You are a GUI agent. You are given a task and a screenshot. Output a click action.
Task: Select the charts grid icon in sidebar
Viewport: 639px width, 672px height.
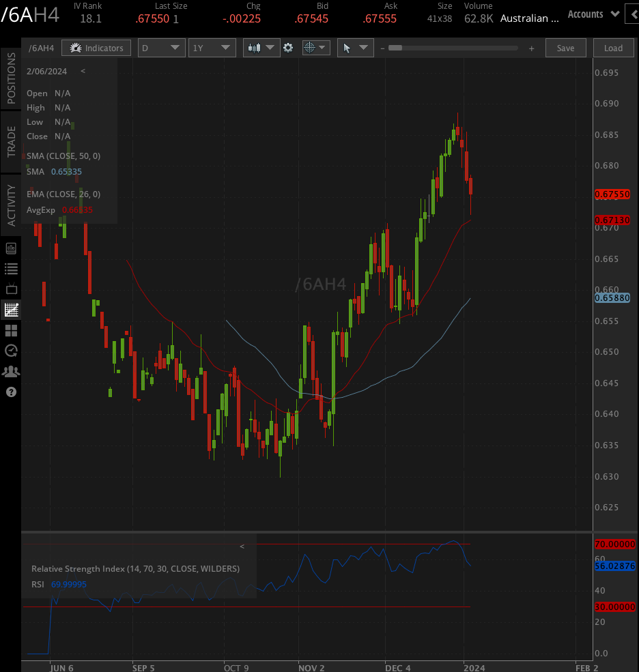[x=11, y=310]
